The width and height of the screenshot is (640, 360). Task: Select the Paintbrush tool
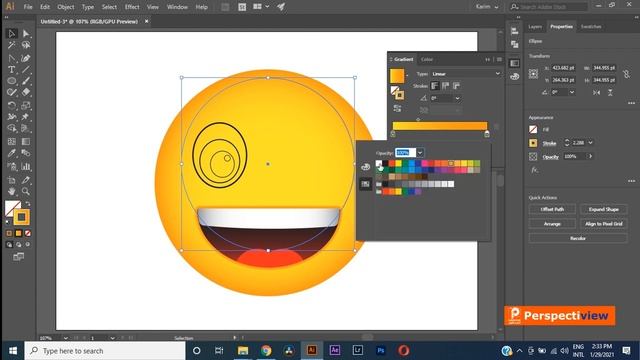[26, 81]
